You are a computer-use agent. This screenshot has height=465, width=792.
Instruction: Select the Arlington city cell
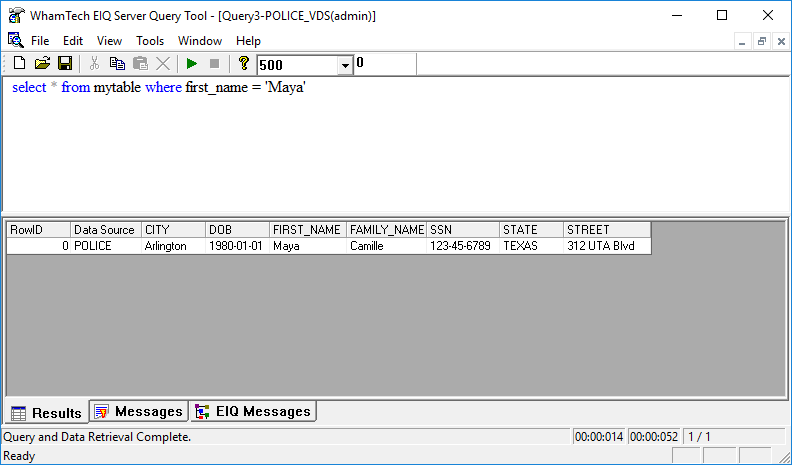(x=173, y=246)
